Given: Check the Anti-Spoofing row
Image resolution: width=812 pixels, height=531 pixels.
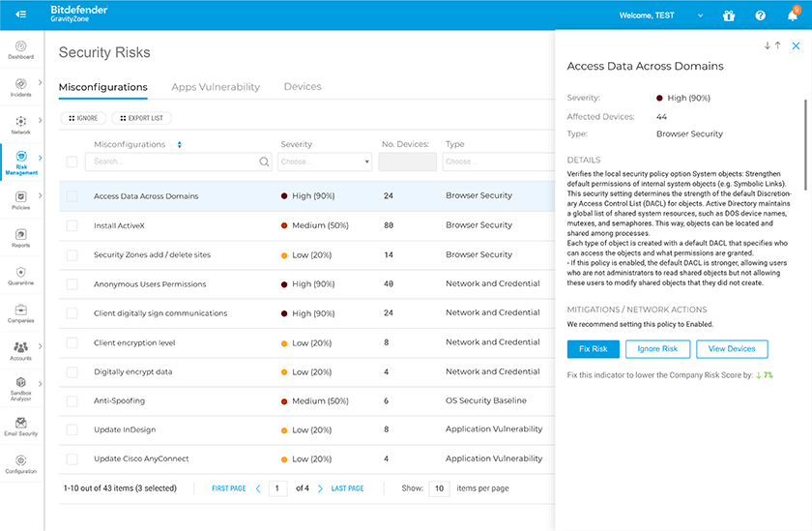Looking at the screenshot, I should 72,401.
